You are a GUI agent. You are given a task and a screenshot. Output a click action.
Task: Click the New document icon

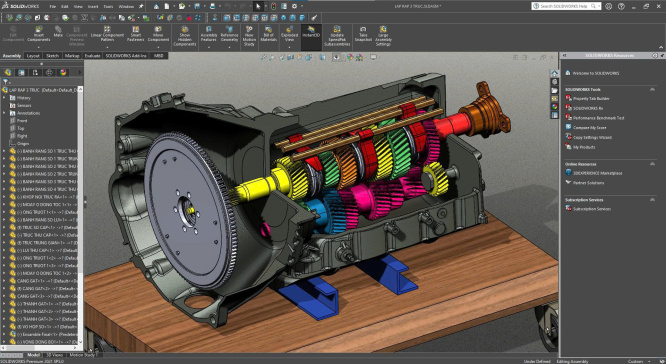167,6
